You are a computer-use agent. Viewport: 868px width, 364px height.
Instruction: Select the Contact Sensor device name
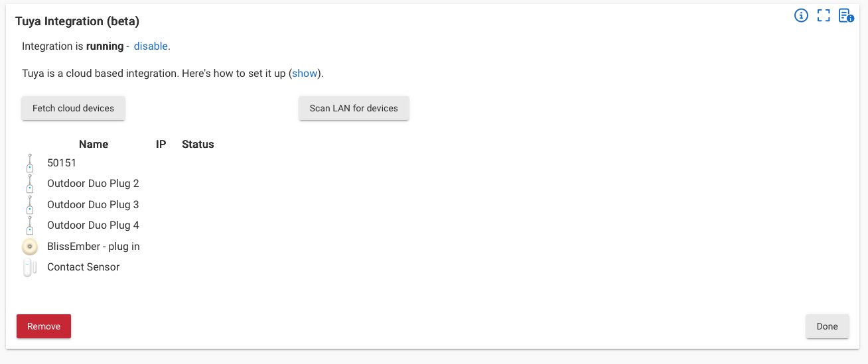coord(84,267)
